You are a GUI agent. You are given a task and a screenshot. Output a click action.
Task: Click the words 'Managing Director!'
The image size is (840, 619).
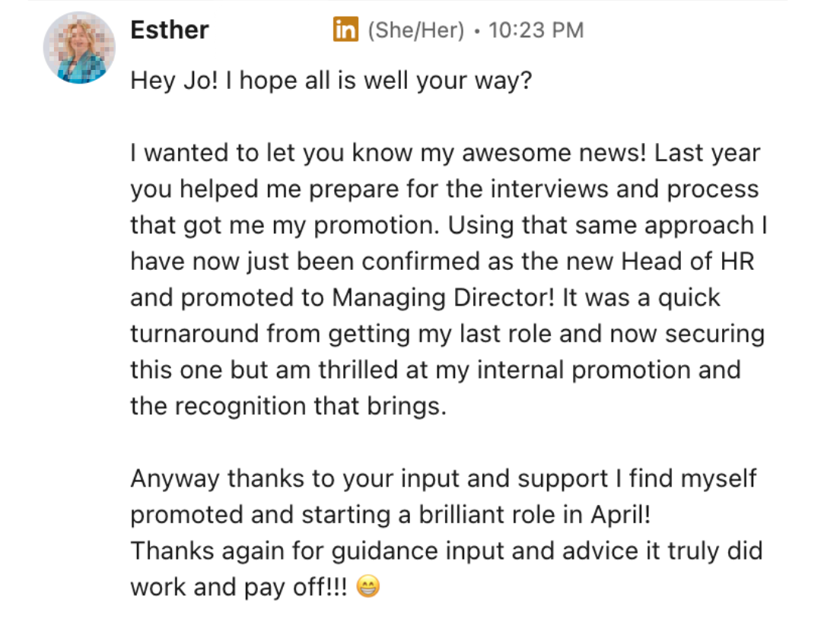[443, 298]
